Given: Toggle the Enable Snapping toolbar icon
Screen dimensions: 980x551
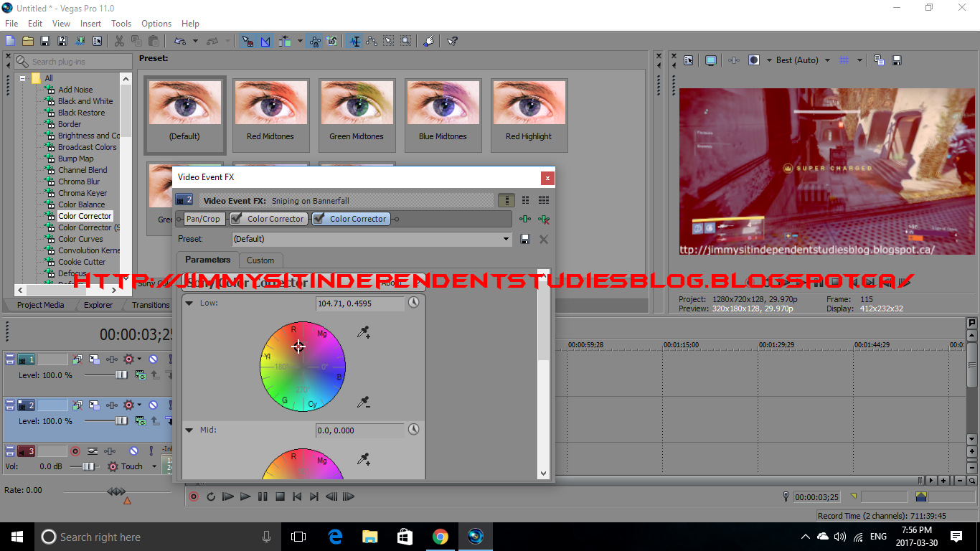Looking at the screenshot, I should pos(248,42).
